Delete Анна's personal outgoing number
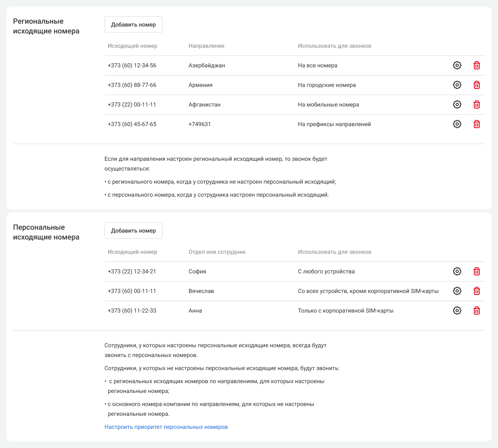Screen dimensions: 498x448 [476, 310]
